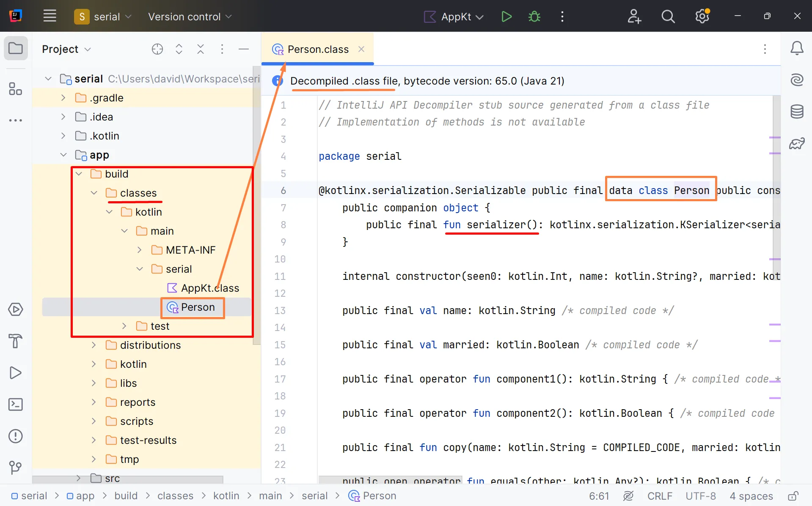Start debugging with the bug icon
The height and width of the screenshot is (506, 812).
(x=534, y=16)
